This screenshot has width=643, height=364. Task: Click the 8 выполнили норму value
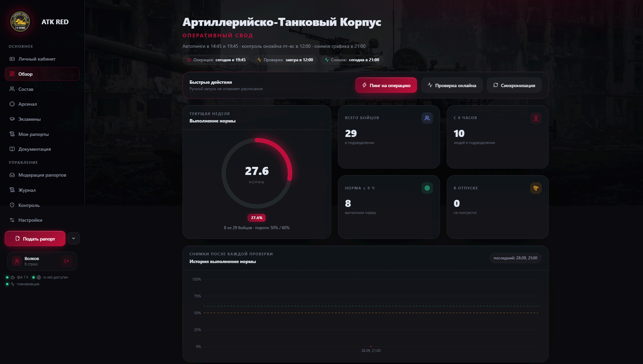(348, 204)
